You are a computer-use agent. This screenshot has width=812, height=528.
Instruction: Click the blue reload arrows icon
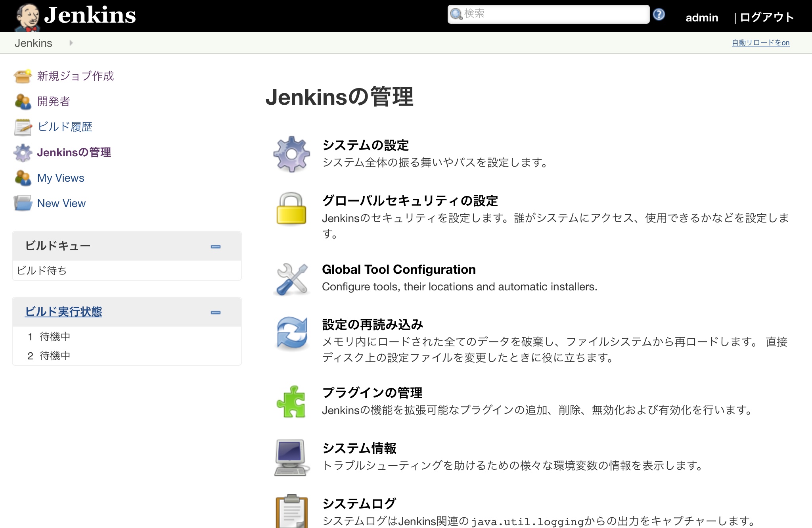click(292, 334)
